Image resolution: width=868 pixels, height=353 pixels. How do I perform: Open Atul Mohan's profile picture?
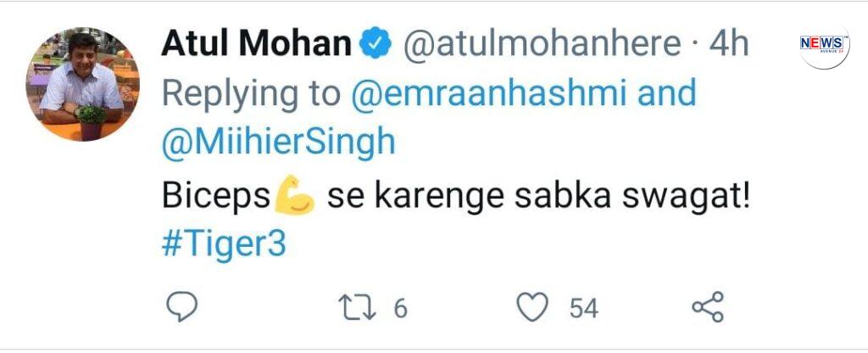[x=81, y=83]
